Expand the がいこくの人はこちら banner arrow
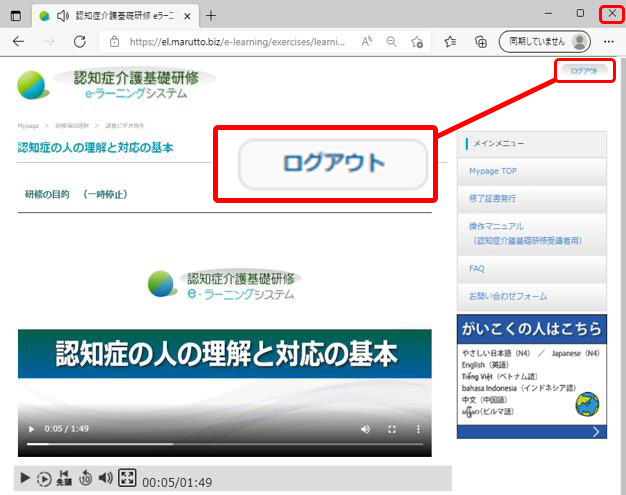 pos(596,432)
